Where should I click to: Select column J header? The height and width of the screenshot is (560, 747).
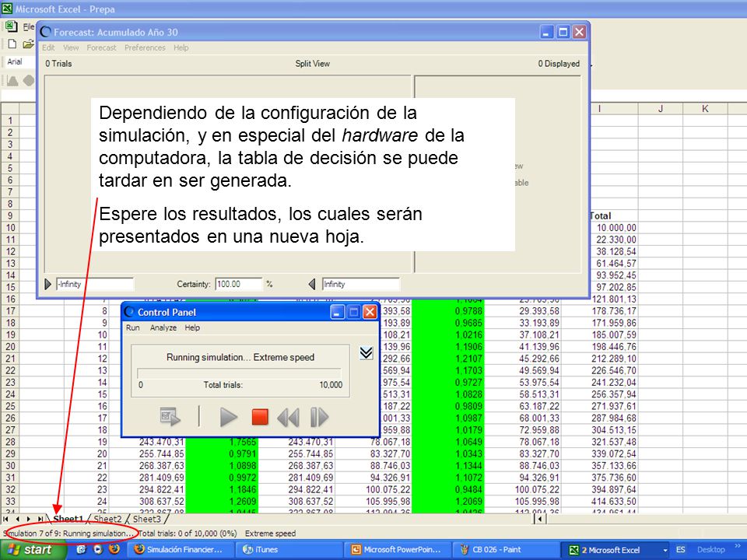(661, 109)
